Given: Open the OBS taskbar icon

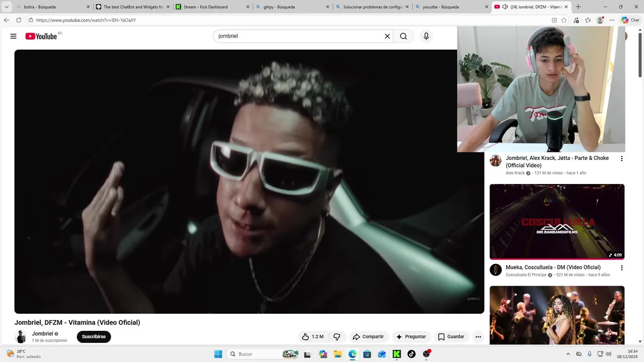Looking at the screenshot, I should coord(427,354).
